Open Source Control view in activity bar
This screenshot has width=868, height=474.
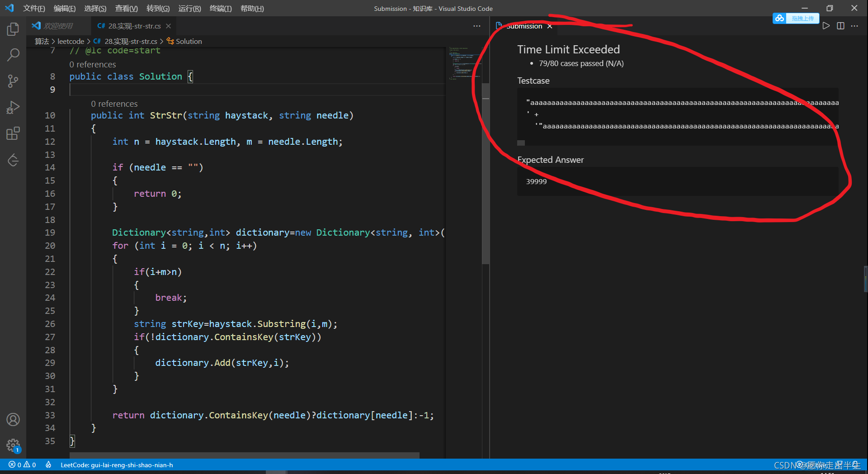[x=13, y=81]
